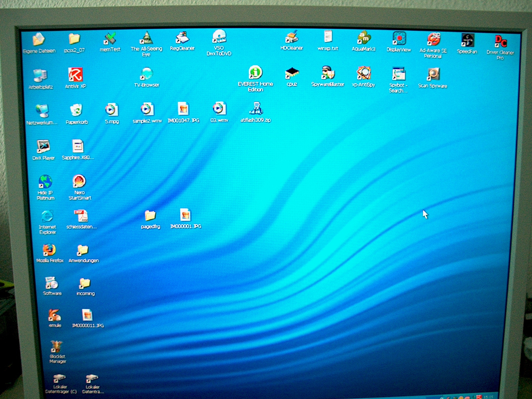532x399 pixels.
Task: Open VSO DivxToDVD shortcut
Action: (x=219, y=37)
